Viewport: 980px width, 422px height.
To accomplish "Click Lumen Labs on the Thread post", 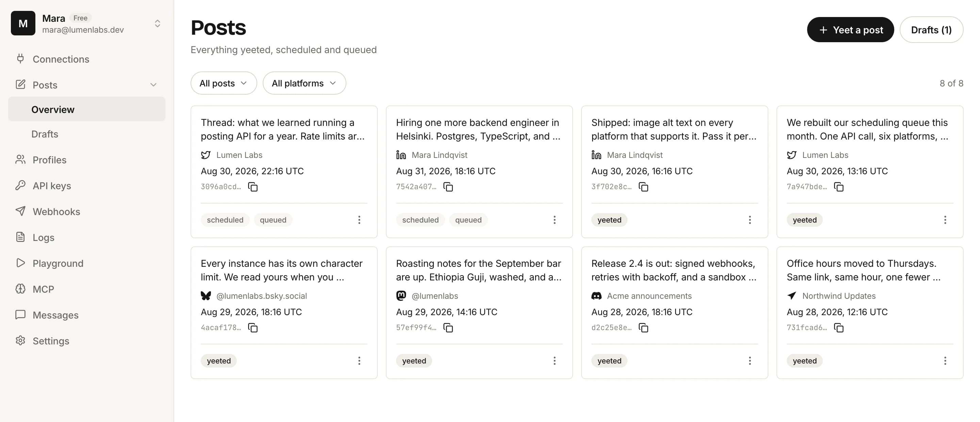I will pyautogui.click(x=239, y=155).
